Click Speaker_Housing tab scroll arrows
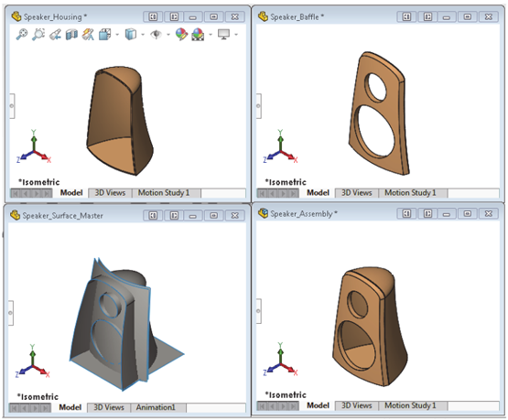 click(x=31, y=193)
